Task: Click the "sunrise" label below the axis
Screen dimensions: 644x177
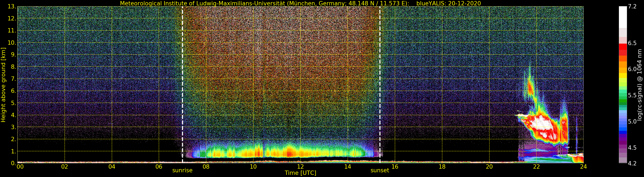Action: 182,171
